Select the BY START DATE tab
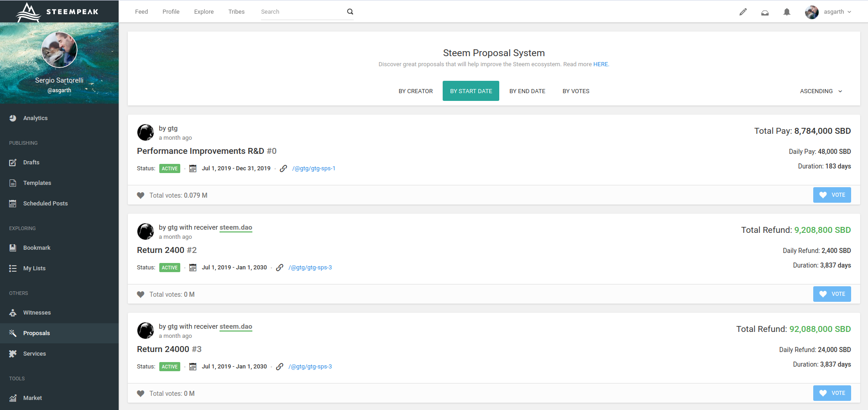 (x=471, y=91)
